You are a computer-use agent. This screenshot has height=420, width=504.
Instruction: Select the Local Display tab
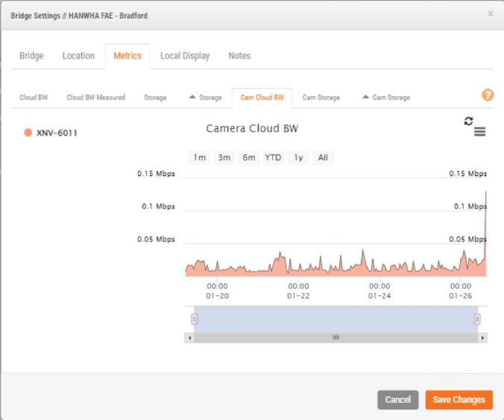click(x=185, y=56)
